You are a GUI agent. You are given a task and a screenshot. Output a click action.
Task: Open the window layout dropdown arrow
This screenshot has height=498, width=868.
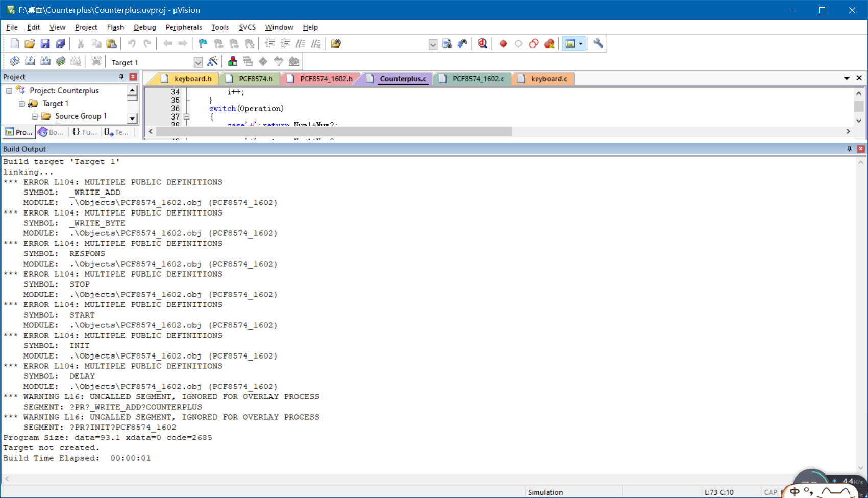coord(581,44)
